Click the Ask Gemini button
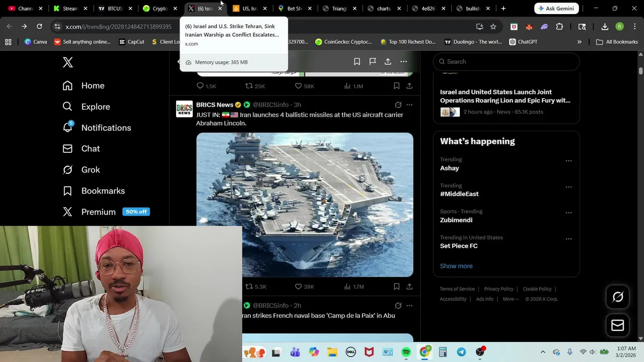Viewport: 644px width, 362px height. click(x=556, y=9)
